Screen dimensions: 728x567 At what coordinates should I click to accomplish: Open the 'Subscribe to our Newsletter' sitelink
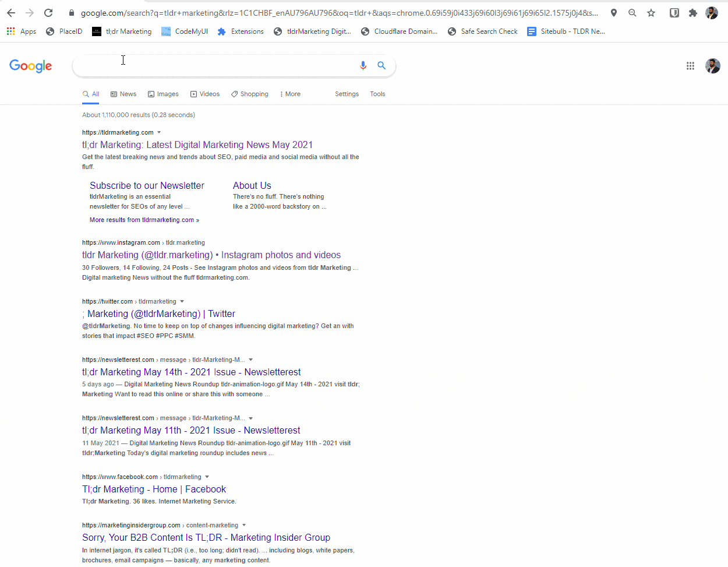(147, 185)
